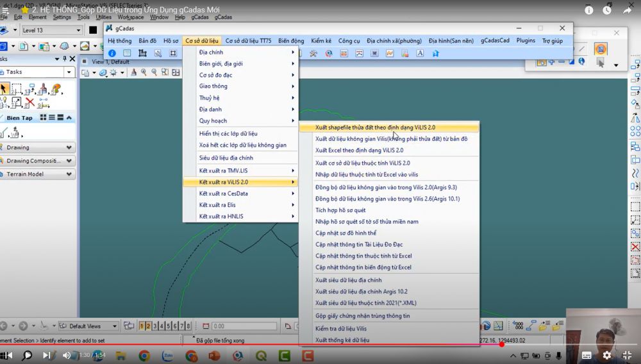Click 'Hiển thị các lớp dữ liệu' entry
Viewport: 641px width, 364px height.
coord(228,133)
